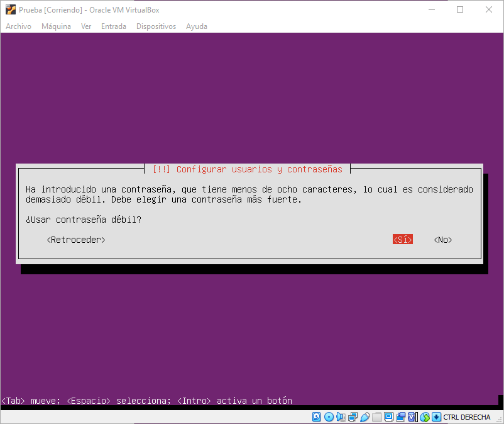Open the Máquina menu
This screenshot has height=424, width=504.
56,26
